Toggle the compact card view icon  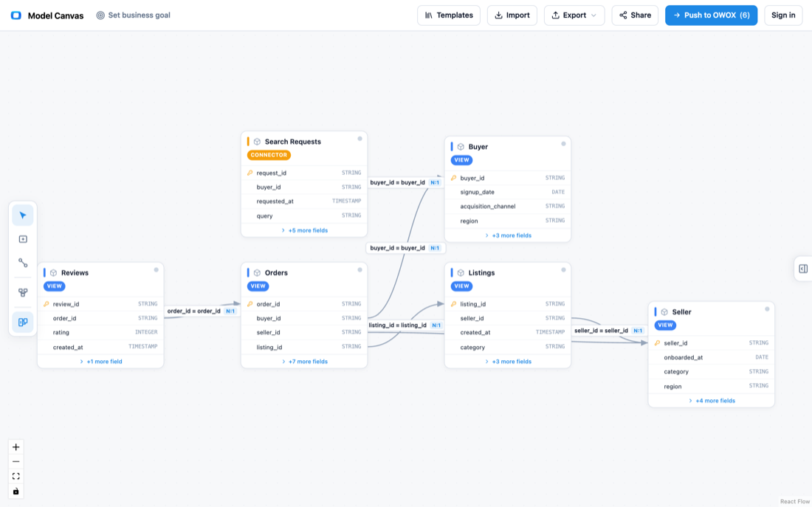[23, 322]
